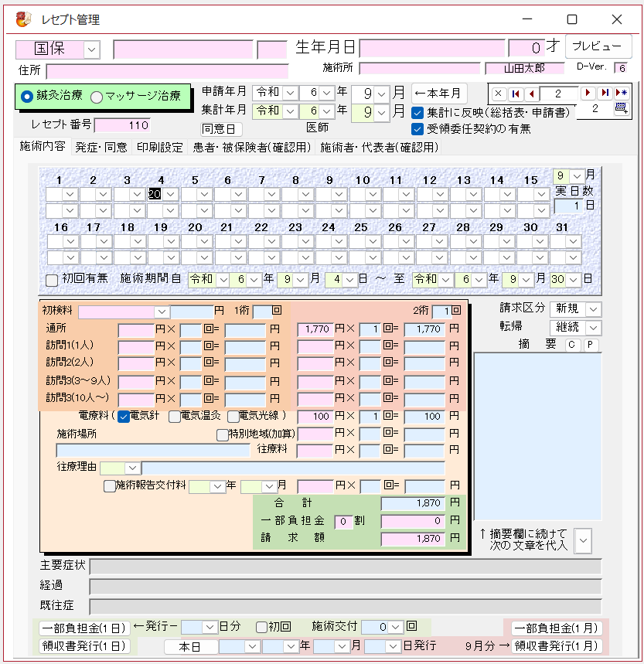Click the プレビュー button
Image resolution: width=644 pixels, height=664 pixels.
[598, 46]
